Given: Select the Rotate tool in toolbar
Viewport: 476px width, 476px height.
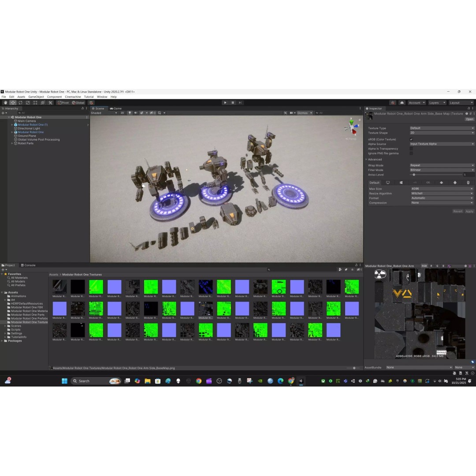Looking at the screenshot, I should [x=20, y=103].
